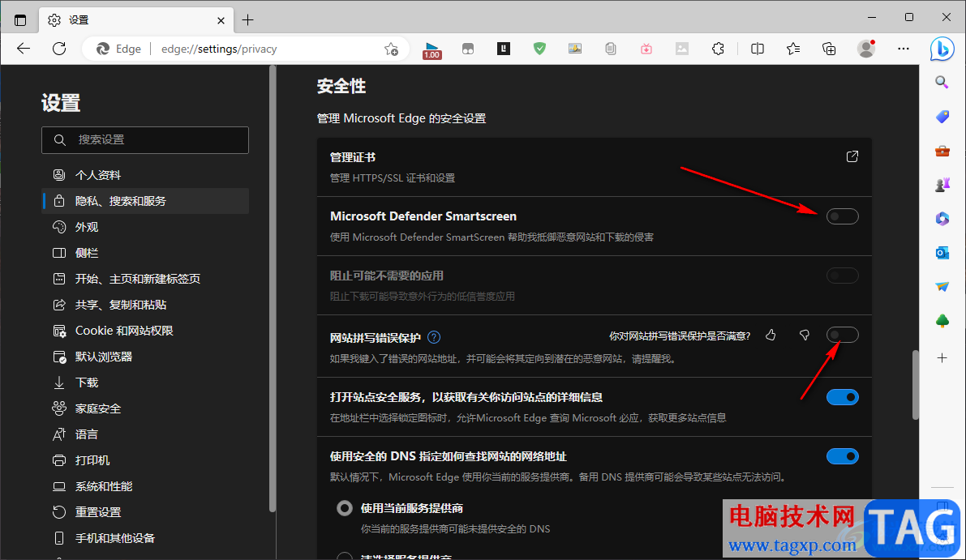Open the 1.00 speed extension icon

pyautogui.click(x=431, y=50)
